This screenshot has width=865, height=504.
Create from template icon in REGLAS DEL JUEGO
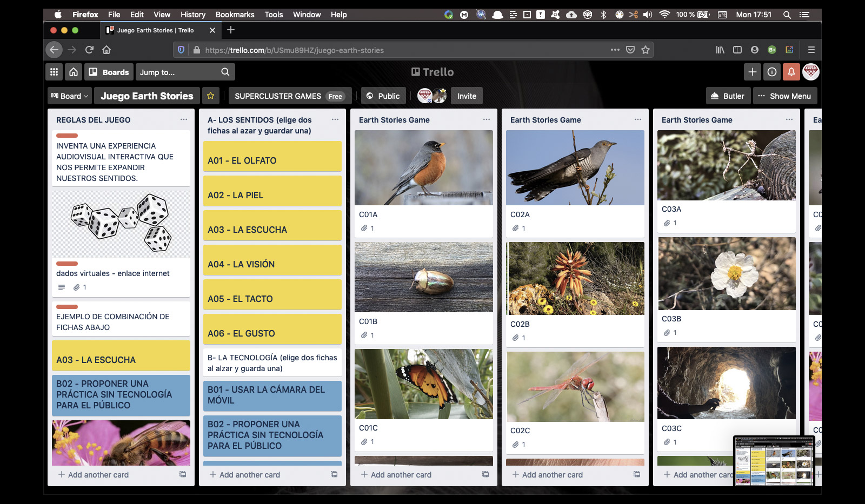click(183, 474)
